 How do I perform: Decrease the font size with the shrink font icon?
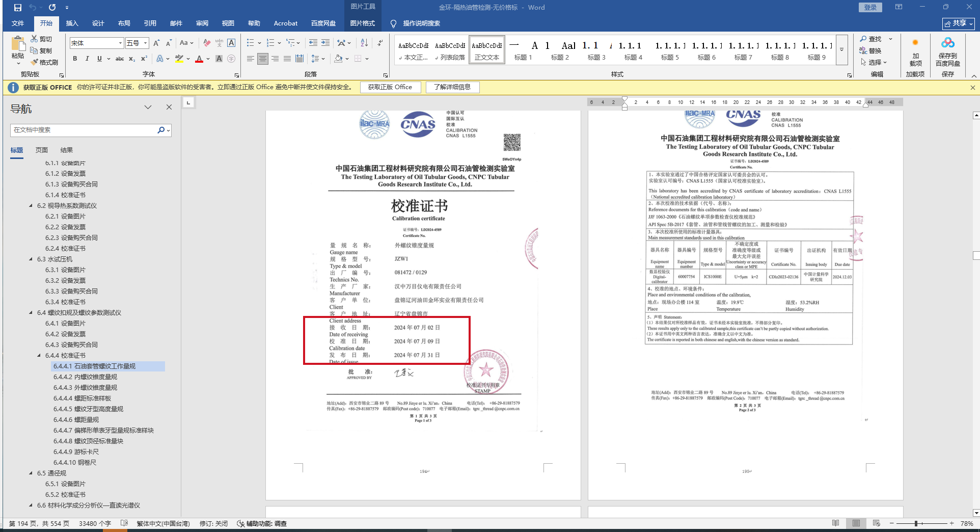169,43
